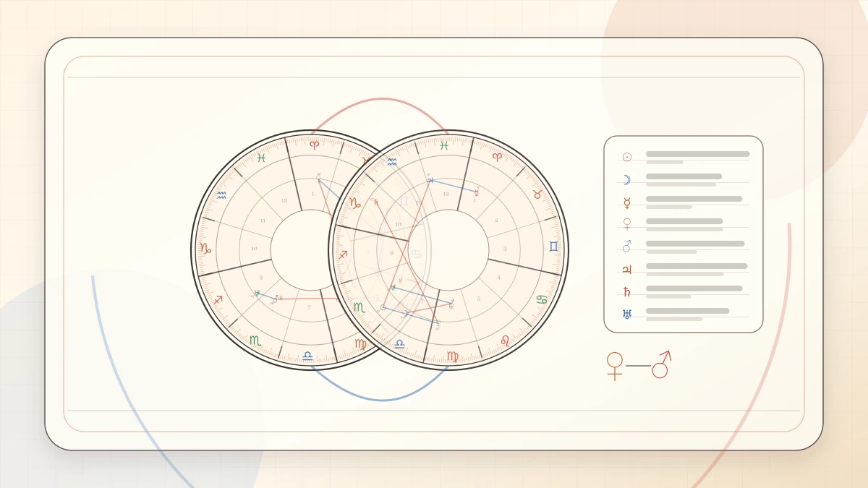Screen dimensions: 868x488
Task: Choose the Mercury glyph in the legend list
Action: click(627, 202)
